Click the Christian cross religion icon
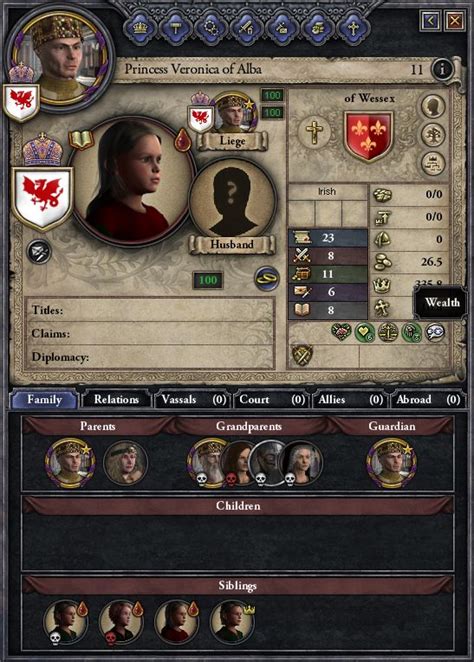The height and width of the screenshot is (662, 474). point(314,132)
